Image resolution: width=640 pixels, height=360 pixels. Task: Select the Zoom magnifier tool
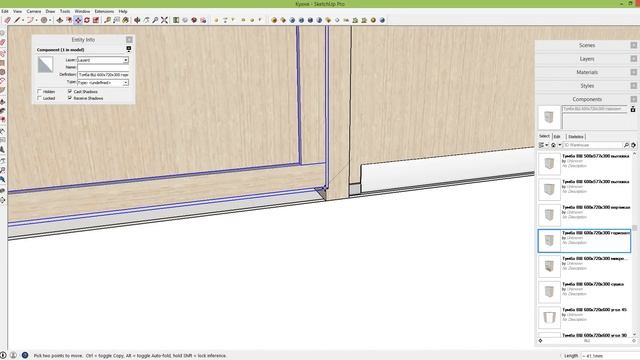click(x=155, y=20)
